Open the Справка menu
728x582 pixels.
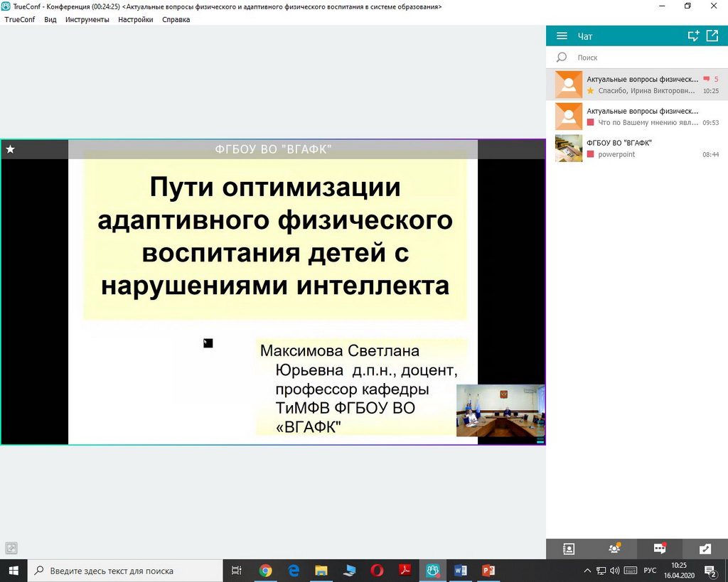pos(176,20)
